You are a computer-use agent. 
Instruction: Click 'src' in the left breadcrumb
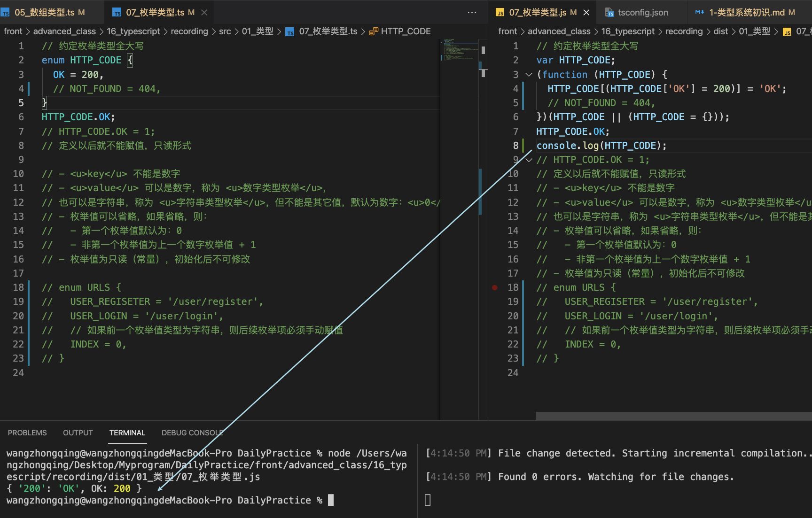pos(225,31)
